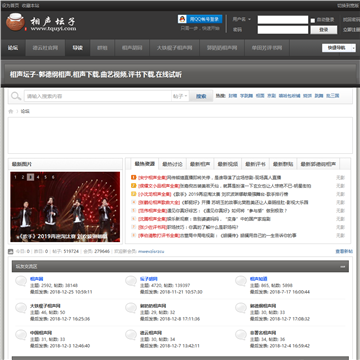The image size is (360, 360).
Task: Open the 帖子 search type dropdown
Action: (x=180, y=96)
